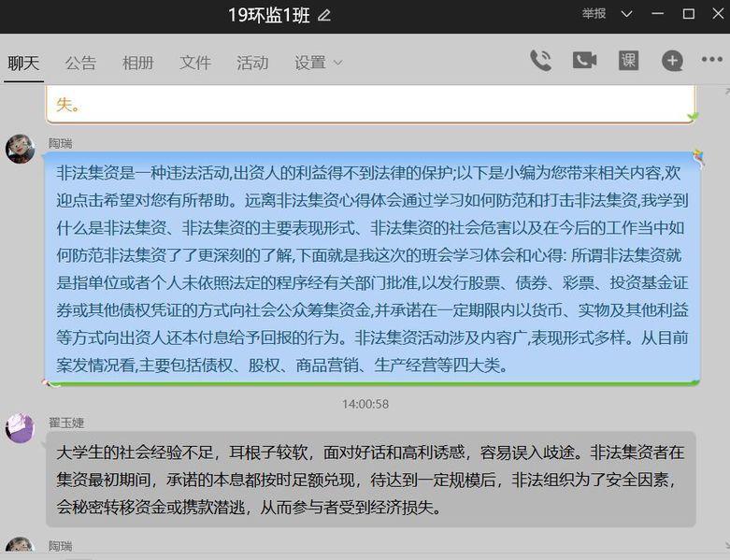730x560 pixels.
Task: Click the sender name 翟玉婕
Action: pyautogui.click(x=66, y=423)
